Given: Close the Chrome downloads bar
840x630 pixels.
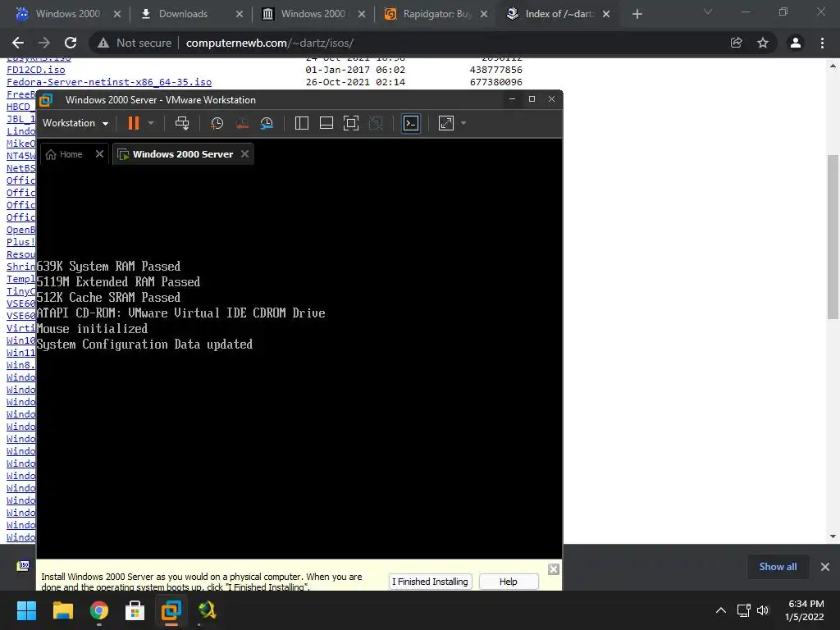Looking at the screenshot, I should pyautogui.click(x=825, y=567).
